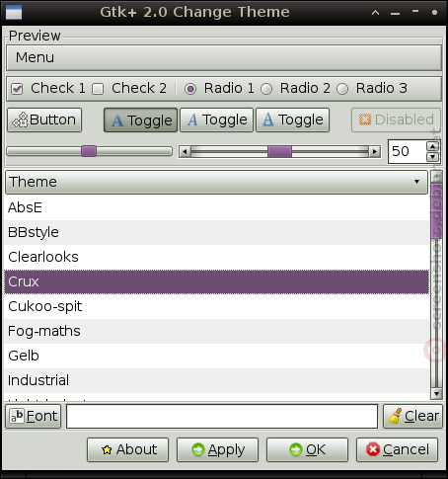
Task: Select the Radio 2 option
Action: pyautogui.click(x=266, y=89)
